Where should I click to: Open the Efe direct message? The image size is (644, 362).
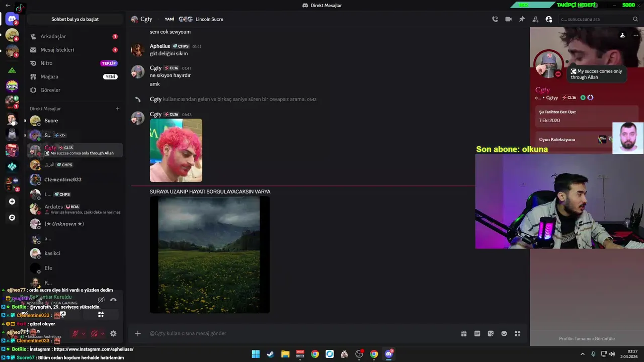coord(74,268)
